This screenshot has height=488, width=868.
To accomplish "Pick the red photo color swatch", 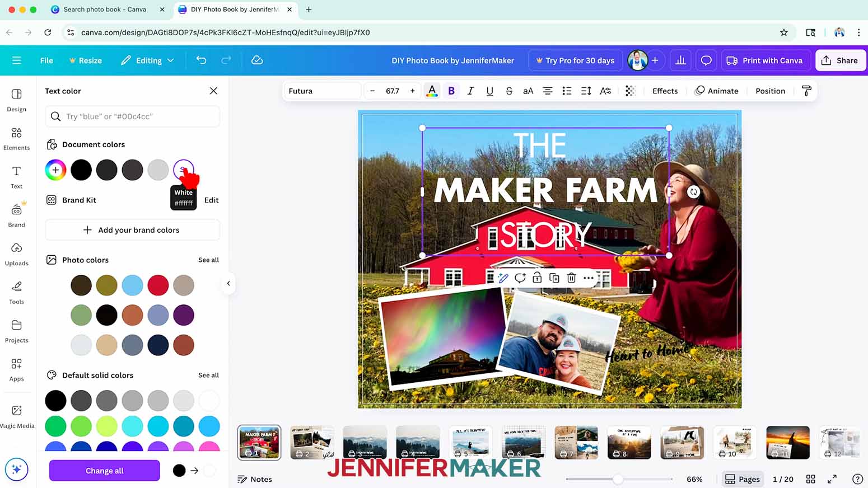I will pos(158,285).
